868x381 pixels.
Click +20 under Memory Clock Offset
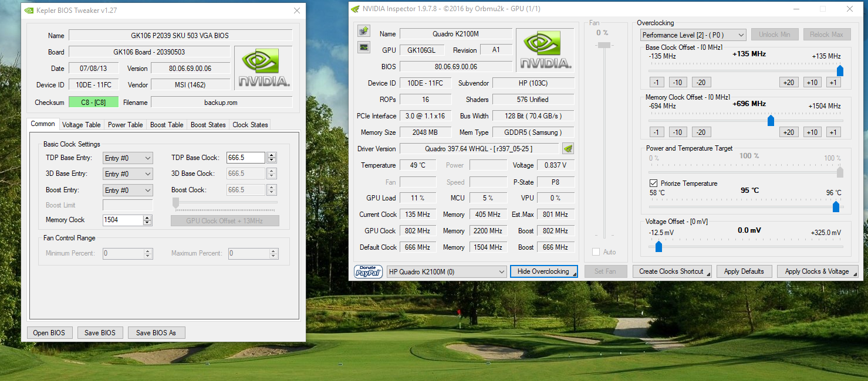pos(789,132)
